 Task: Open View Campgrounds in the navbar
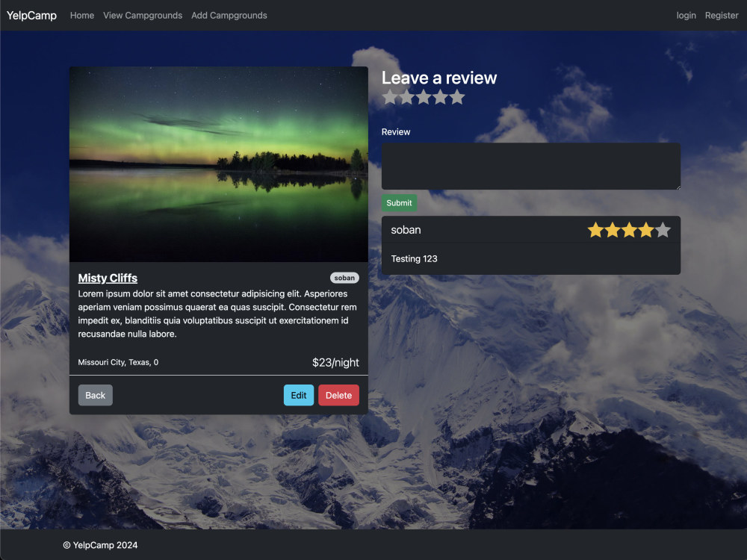pyautogui.click(x=143, y=15)
